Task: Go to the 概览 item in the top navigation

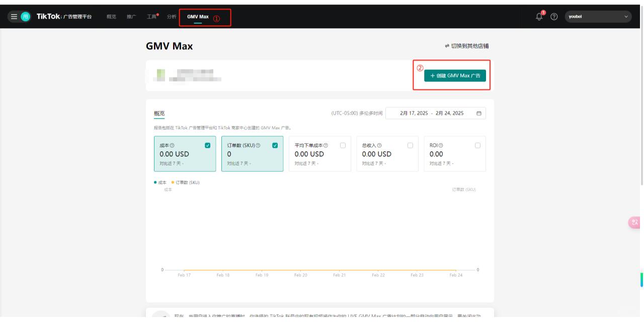Action: (111, 17)
